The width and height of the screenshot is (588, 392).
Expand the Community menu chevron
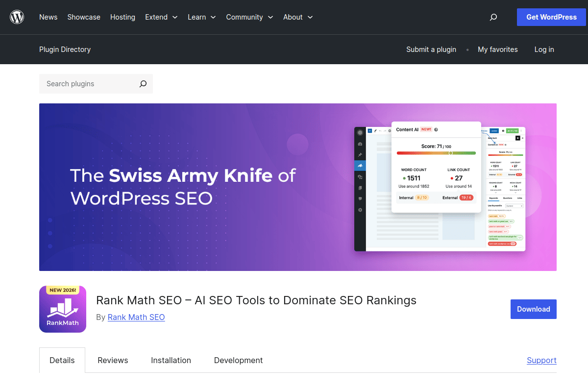271,17
